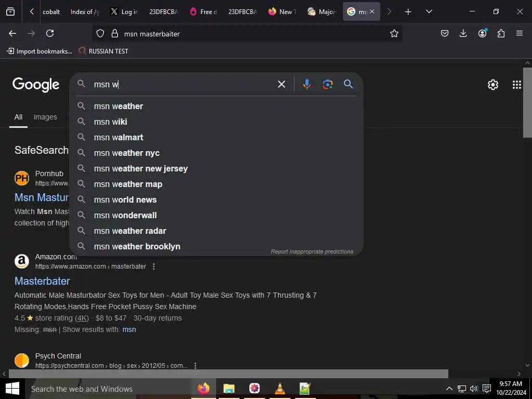Click Import bookmarks toolbar item
This screenshot has height=399, width=532.
pyautogui.click(x=39, y=51)
